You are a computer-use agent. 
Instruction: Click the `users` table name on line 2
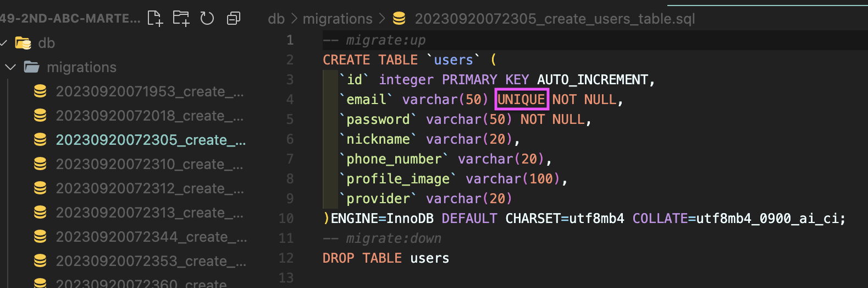click(453, 60)
